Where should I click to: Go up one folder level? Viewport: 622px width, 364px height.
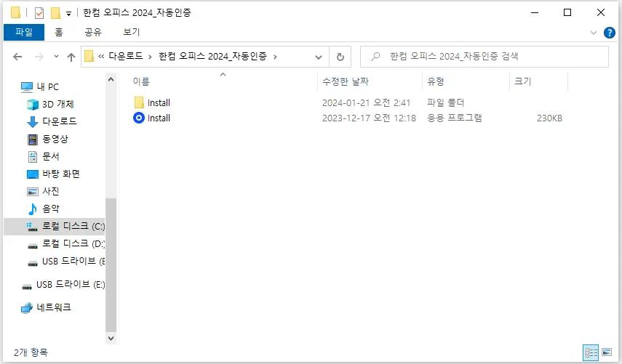[x=71, y=57]
